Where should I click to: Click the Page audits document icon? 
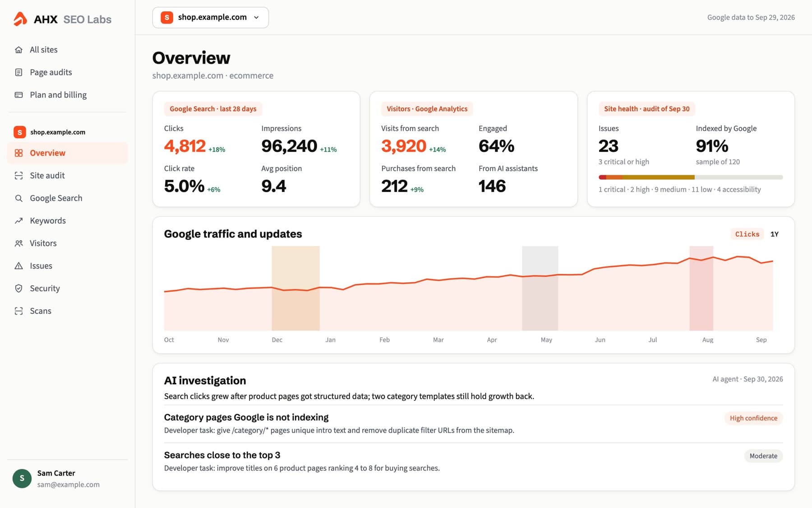18,72
